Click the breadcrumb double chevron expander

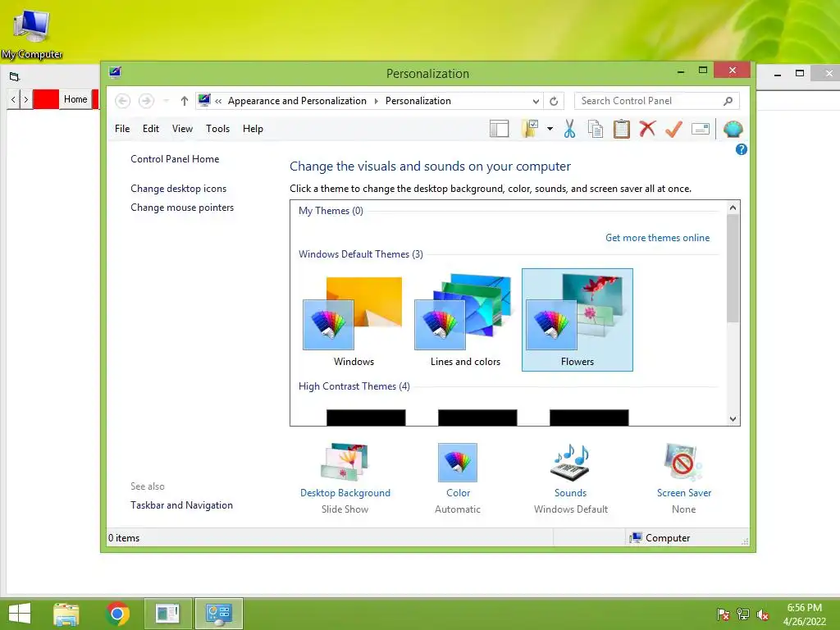(x=218, y=101)
